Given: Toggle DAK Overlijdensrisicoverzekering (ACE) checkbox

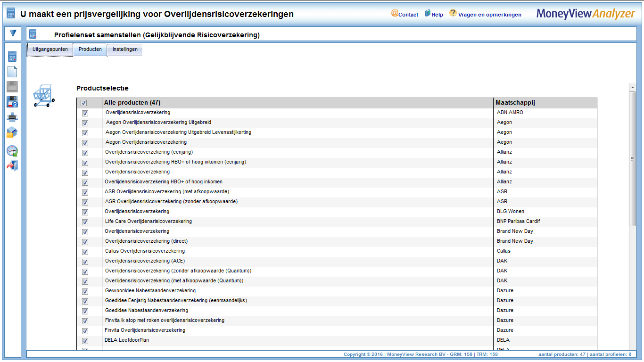Looking at the screenshot, I should coord(85,262).
